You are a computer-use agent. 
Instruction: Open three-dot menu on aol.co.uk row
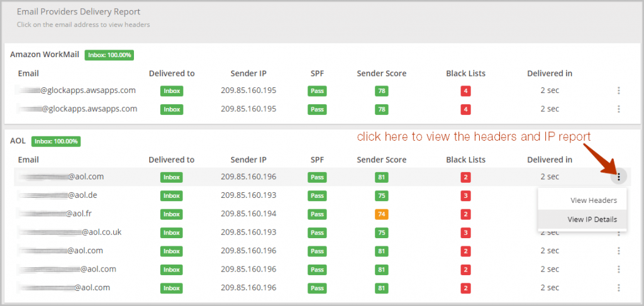619,233
